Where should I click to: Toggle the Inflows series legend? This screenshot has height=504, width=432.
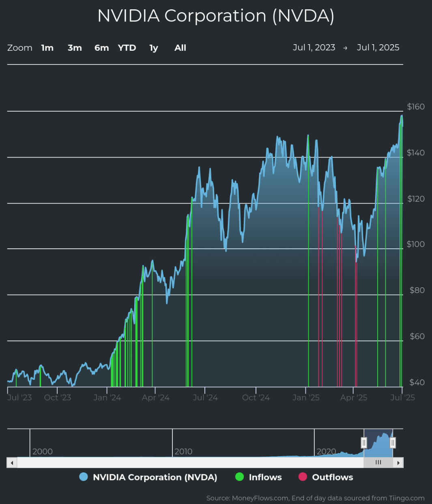point(258,477)
